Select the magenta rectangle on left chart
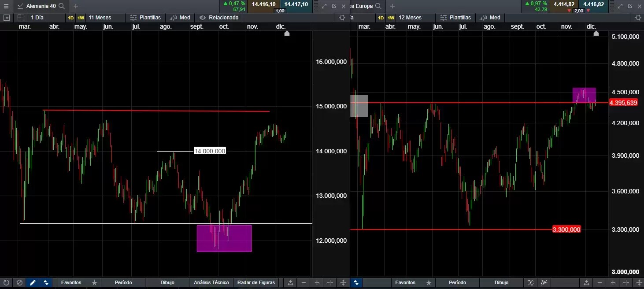This screenshot has height=289, width=644. pyautogui.click(x=224, y=238)
